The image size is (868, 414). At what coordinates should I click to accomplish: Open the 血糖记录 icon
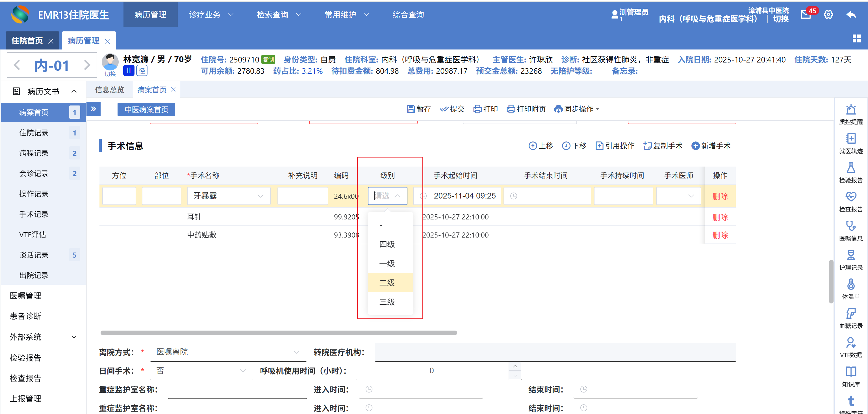[850, 314]
